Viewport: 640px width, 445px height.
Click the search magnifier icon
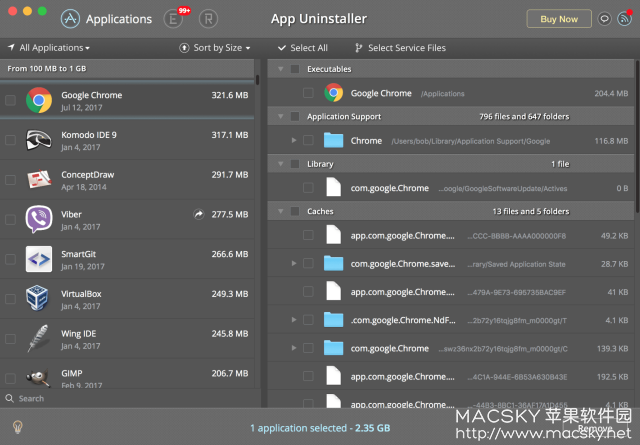pyautogui.click(x=9, y=398)
